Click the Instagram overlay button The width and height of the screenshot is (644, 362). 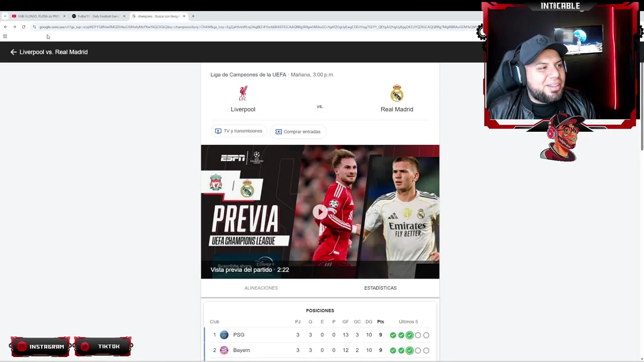[40, 346]
